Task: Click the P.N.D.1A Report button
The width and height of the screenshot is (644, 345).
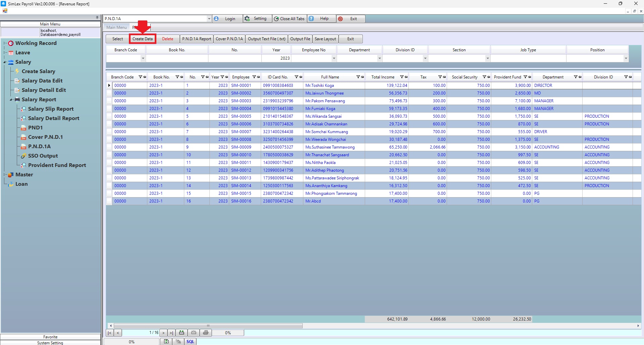Action: pyautogui.click(x=197, y=39)
